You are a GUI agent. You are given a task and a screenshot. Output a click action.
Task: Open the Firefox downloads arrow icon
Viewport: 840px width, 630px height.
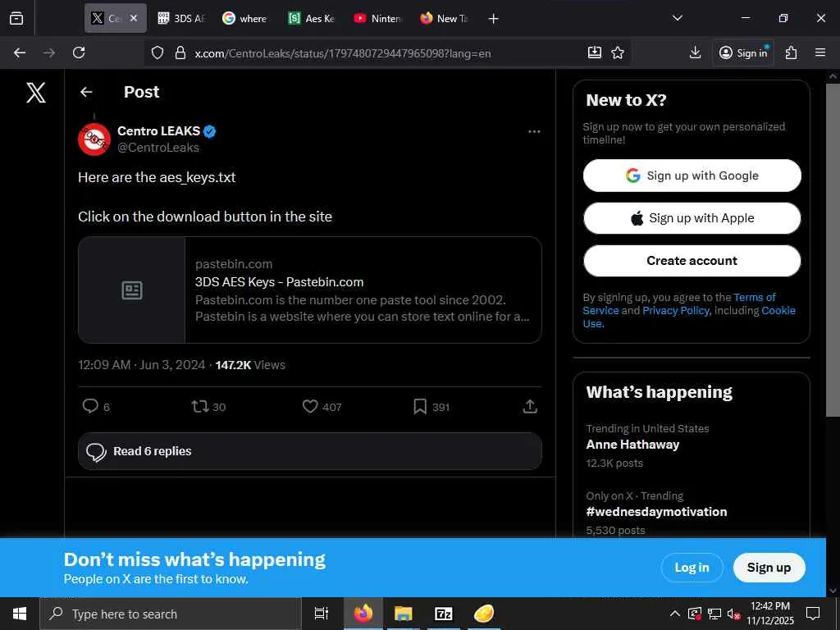(x=695, y=52)
